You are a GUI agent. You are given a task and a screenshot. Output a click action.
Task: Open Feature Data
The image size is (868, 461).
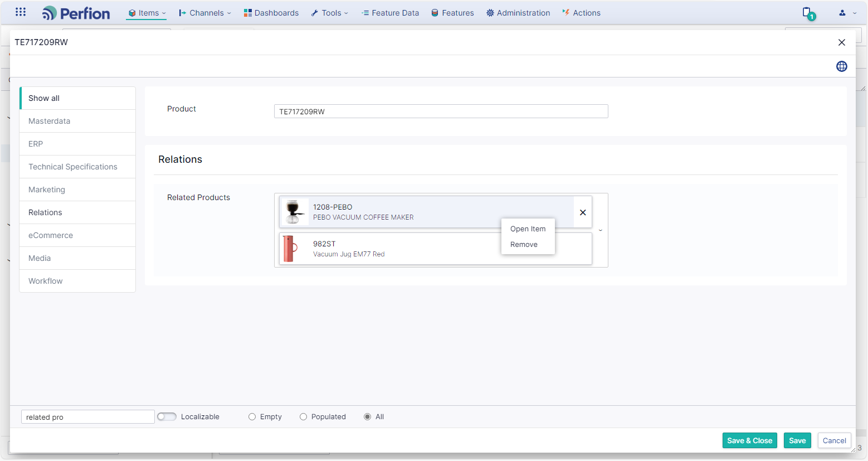[390, 13]
